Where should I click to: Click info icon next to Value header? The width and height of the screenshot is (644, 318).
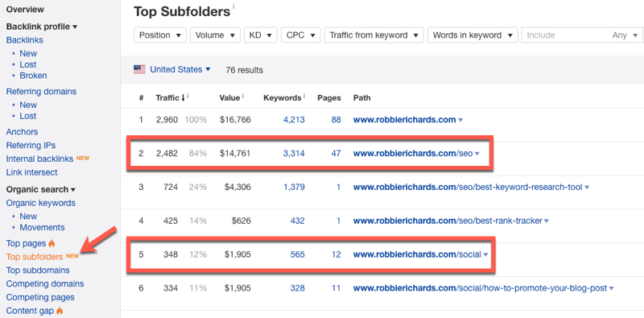[243, 97]
